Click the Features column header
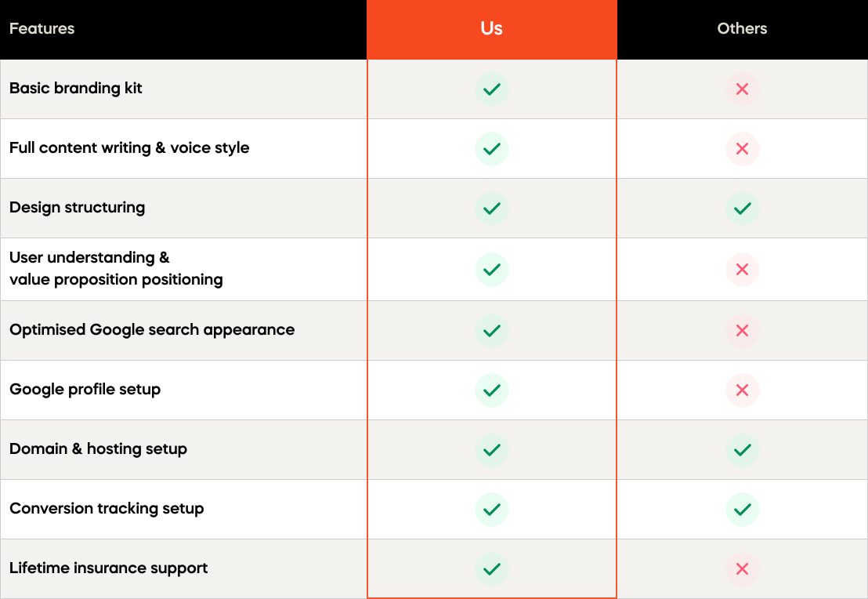868x599 pixels. (x=42, y=29)
